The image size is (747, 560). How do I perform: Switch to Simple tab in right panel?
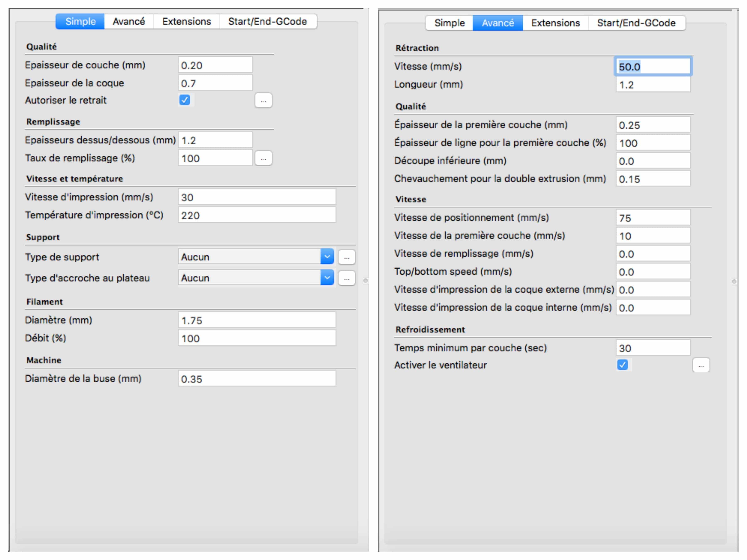coord(449,23)
